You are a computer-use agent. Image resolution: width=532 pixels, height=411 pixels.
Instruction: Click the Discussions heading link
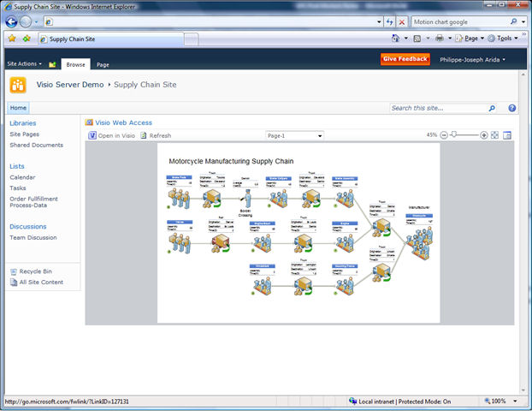click(28, 227)
